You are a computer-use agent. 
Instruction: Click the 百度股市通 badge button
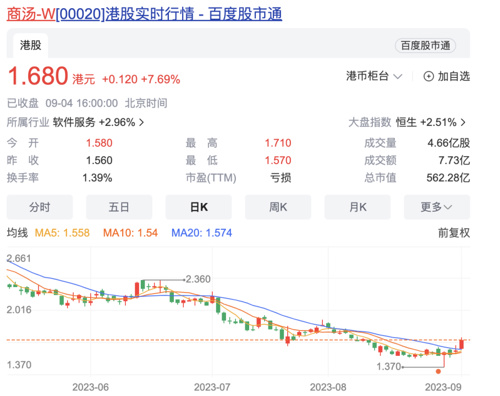[425, 46]
